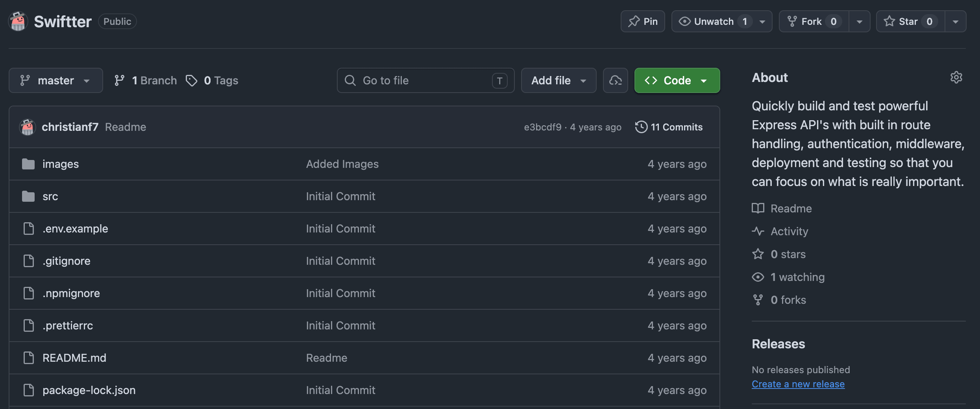Open the README.md file
980x409 pixels.
pos(74,358)
